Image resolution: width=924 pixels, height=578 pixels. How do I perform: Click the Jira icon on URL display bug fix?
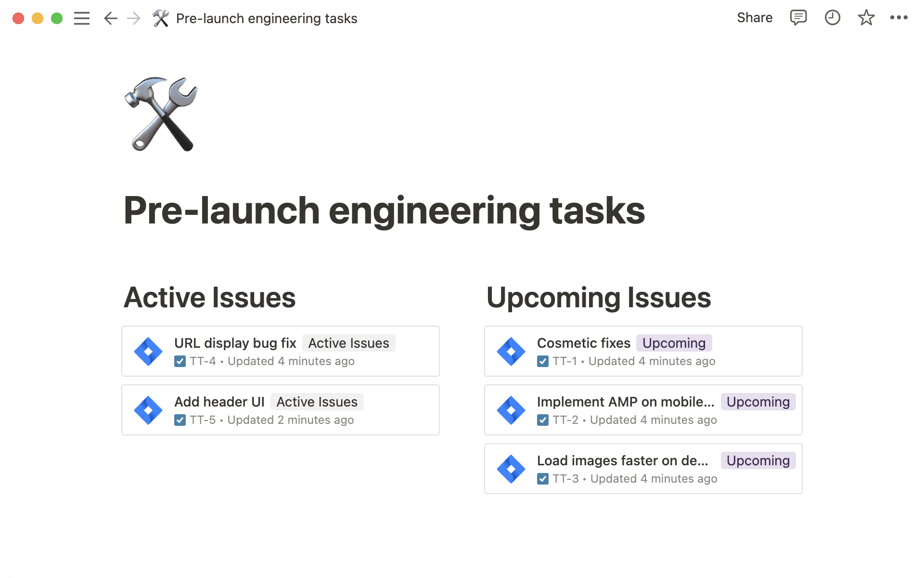pos(148,351)
